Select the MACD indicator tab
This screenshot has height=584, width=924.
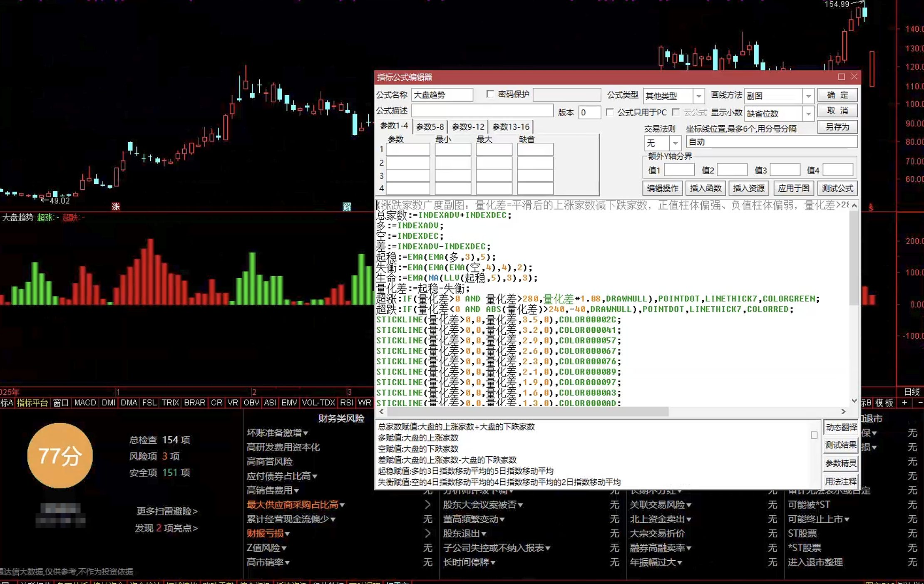point(85,403)
